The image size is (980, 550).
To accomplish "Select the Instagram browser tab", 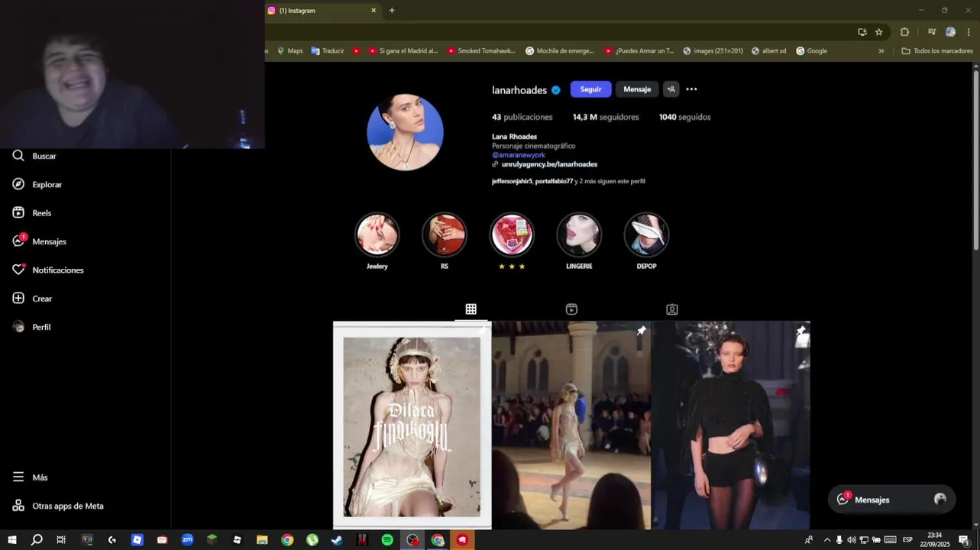I will point(322,11).
